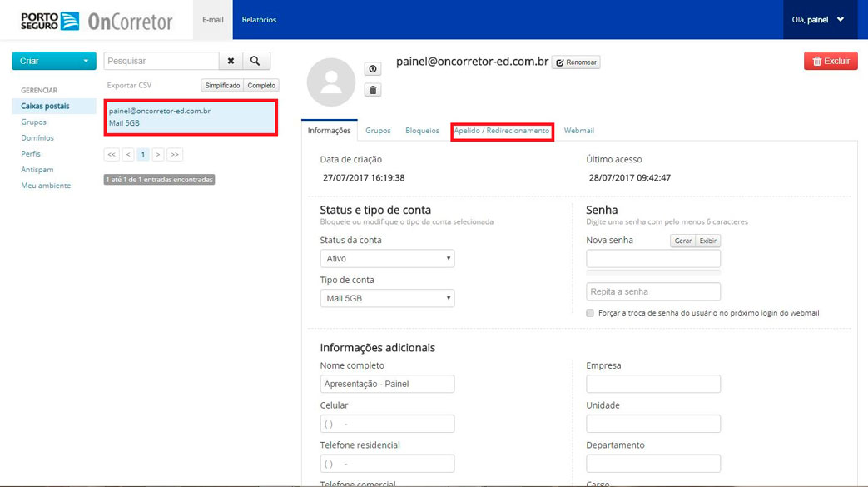Open the Olá, painel user menu

818,20
